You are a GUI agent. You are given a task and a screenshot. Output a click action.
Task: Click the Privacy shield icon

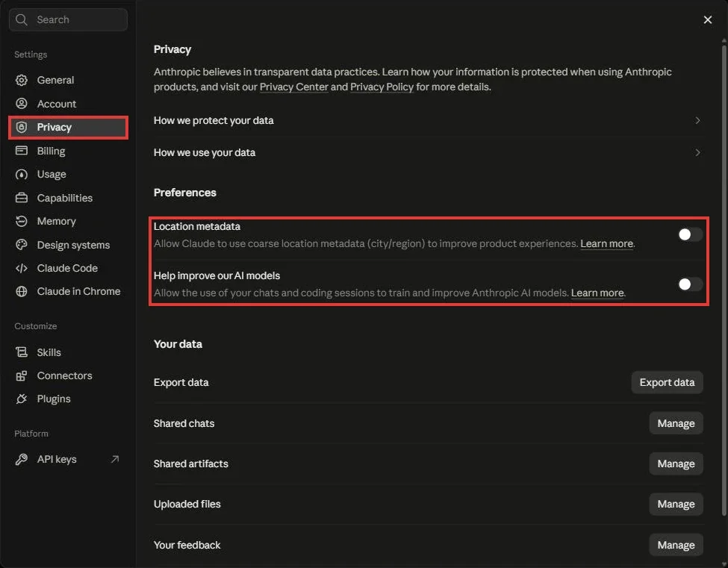(22, 127)
